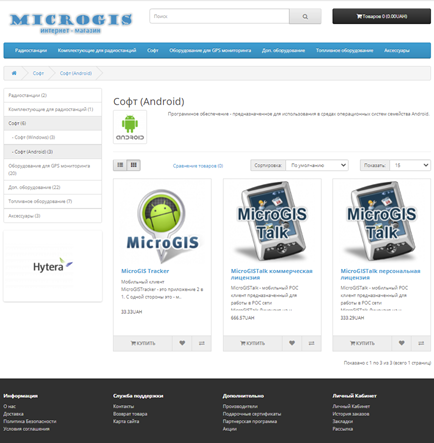This screenshot has height=443, width=434.
Task: Open MicroGISTalk commercial license image
Action: 272,222
